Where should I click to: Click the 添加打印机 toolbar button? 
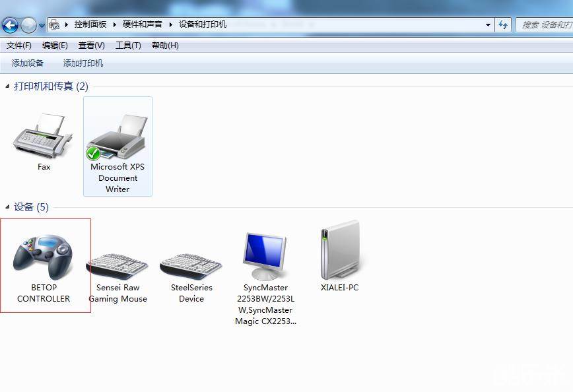coord(83,63)
